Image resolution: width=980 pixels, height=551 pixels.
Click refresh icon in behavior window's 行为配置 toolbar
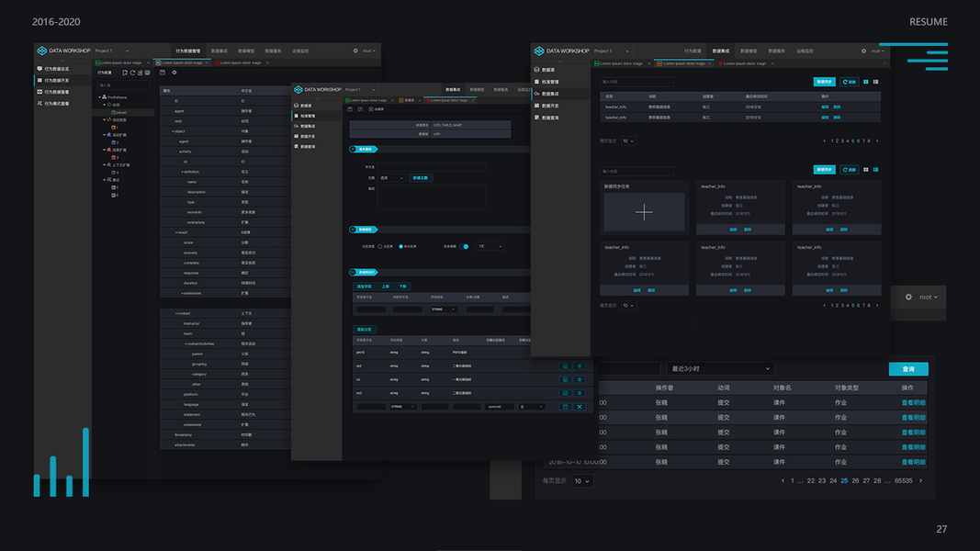pyautogui.click(x=132, y=73)
